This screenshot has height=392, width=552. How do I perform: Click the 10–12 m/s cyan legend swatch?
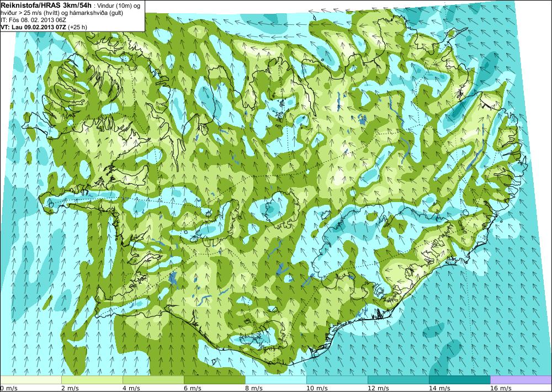pyautogui.click(x=337, y=380)
